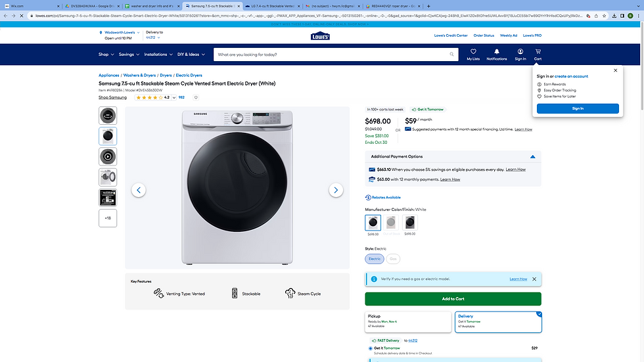Click the My Lists heart icon
The image size is (644, 362).
click(473, 53)
